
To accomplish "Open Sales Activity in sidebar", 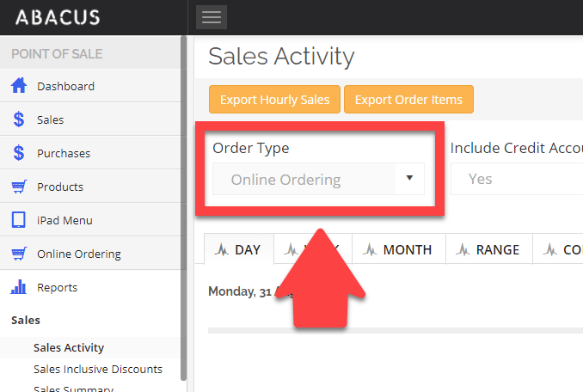I will click(x=69, y=348).
